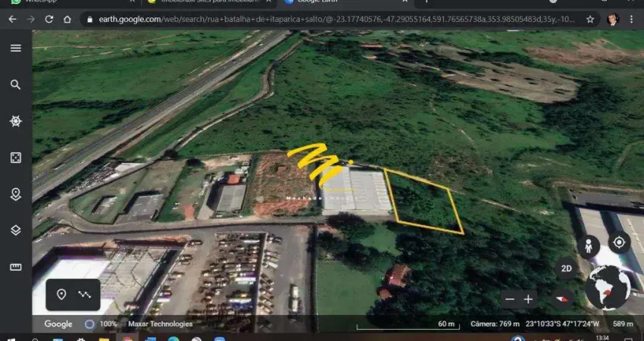Go back in browser history

click(x=13, y=19)
